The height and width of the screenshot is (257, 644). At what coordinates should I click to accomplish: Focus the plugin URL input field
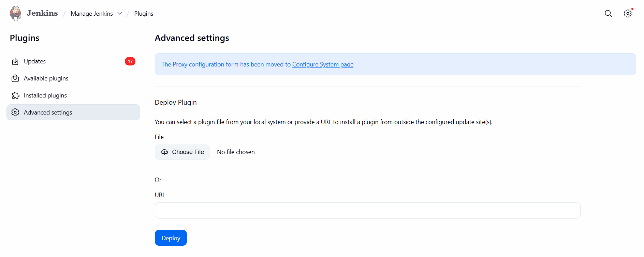point(368,211)
